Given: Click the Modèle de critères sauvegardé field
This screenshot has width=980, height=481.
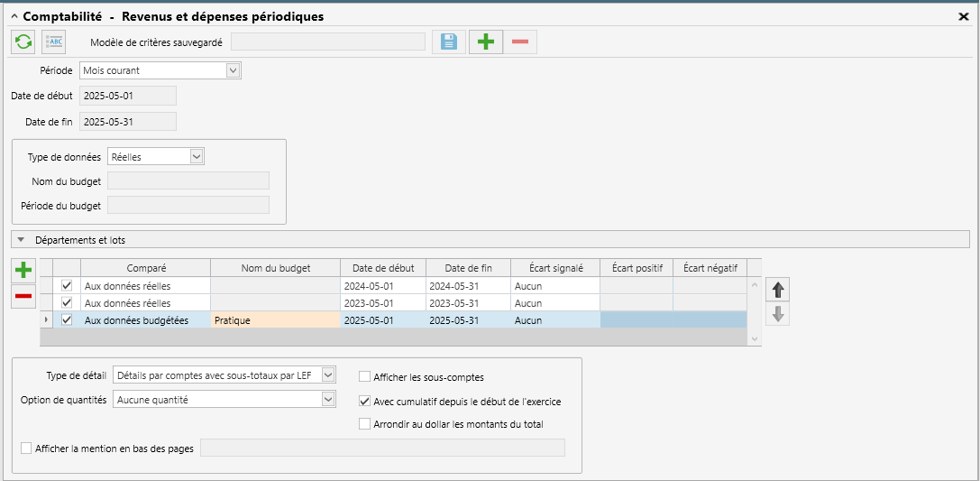Looking at the screenshot, I should [328, 42].
